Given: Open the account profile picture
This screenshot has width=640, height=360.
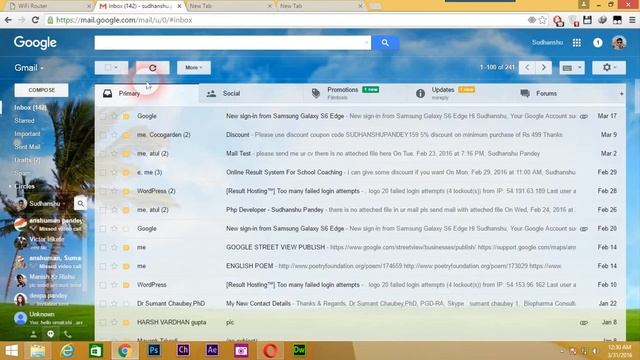Looking at the screenshot, I should (619, 42).
